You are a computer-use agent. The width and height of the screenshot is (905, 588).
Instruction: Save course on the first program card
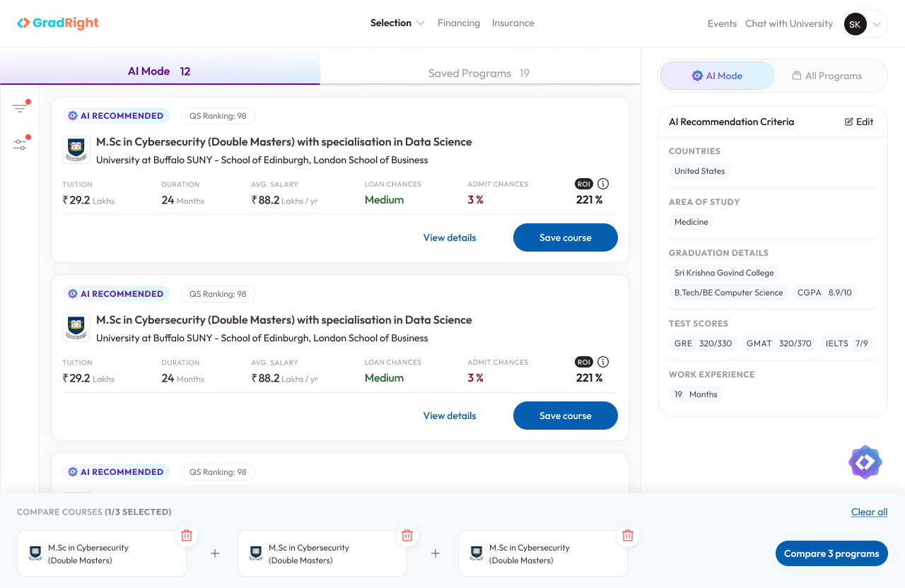point(566,237)
